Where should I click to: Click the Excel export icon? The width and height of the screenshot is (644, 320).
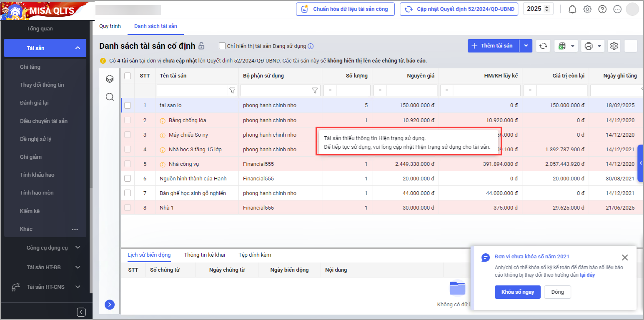tap(562, 46)
